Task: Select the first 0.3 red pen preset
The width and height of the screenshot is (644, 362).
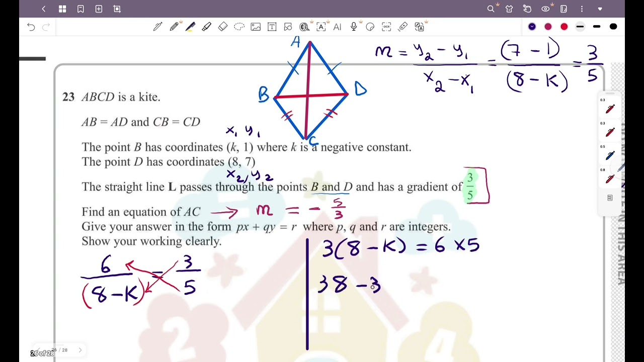Action: 610,108
